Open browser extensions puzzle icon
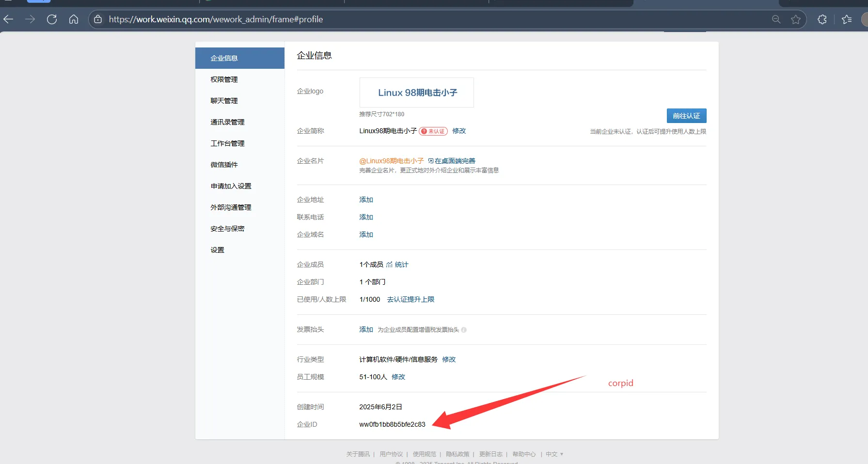Screen dimensions: 868x464 click(x=822, y=19)
